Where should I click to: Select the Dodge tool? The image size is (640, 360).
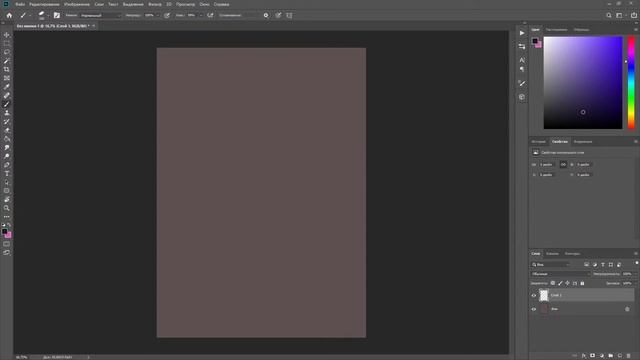click(7, 156)
